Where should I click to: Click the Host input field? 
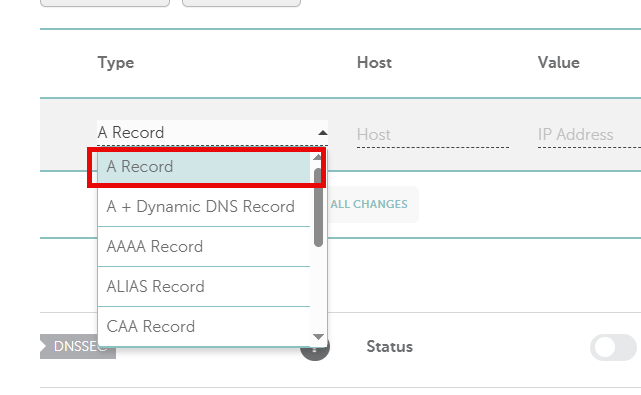[433, 135]
